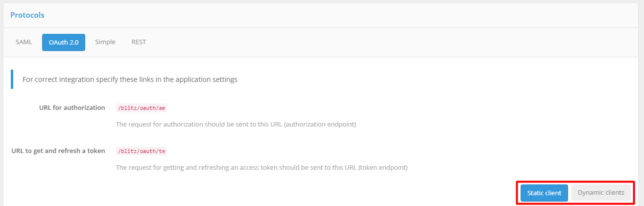Click the Protocols panel heading

(x=27, y=15)
